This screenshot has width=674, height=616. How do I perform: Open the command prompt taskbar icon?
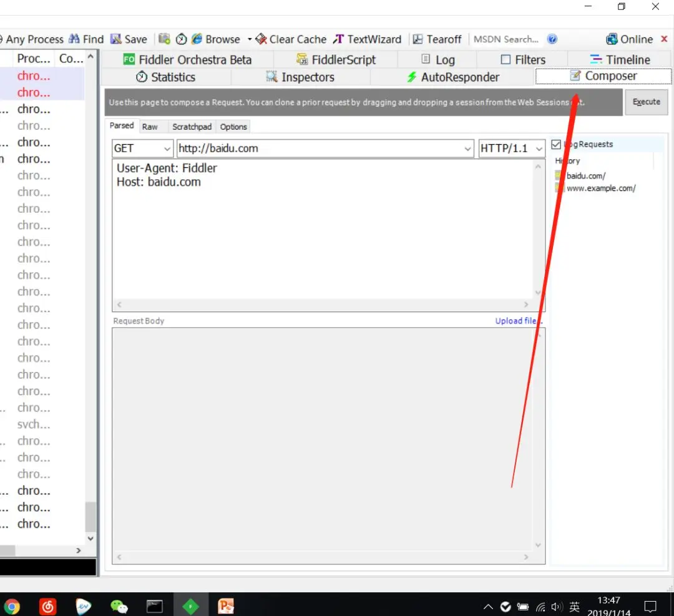[154, 607]
